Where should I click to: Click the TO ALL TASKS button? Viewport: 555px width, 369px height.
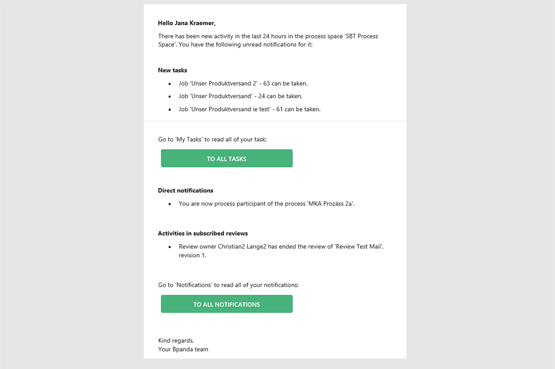click(x=227, y=158)
